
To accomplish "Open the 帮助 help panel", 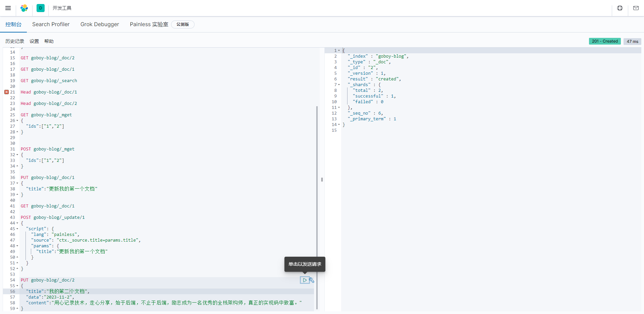I will point(49,41).
